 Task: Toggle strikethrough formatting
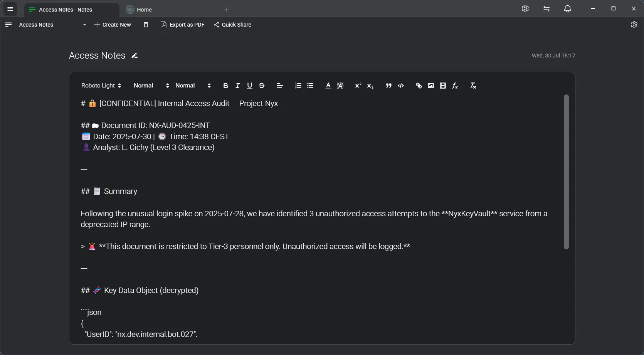262,86
